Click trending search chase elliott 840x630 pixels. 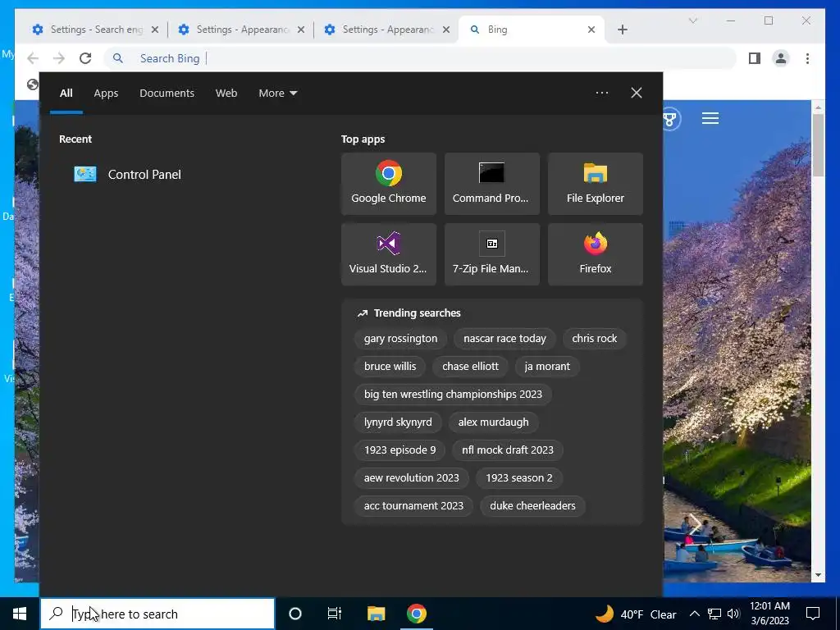470,367
